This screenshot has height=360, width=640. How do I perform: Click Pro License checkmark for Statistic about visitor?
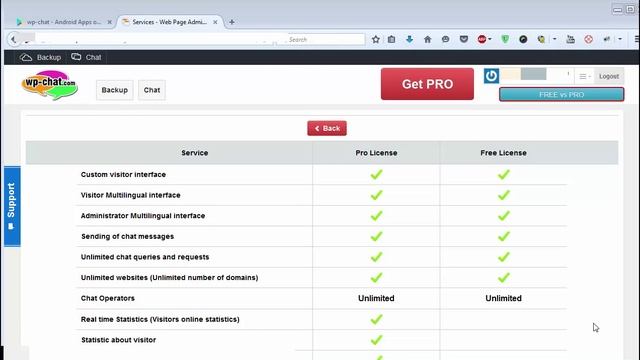376,340
